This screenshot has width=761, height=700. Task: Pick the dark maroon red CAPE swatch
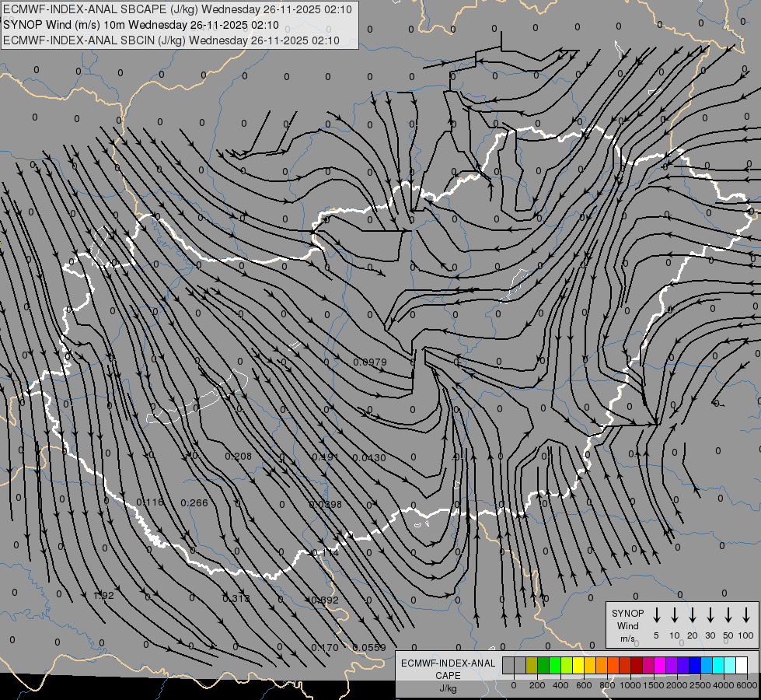(x=637, y=665)
